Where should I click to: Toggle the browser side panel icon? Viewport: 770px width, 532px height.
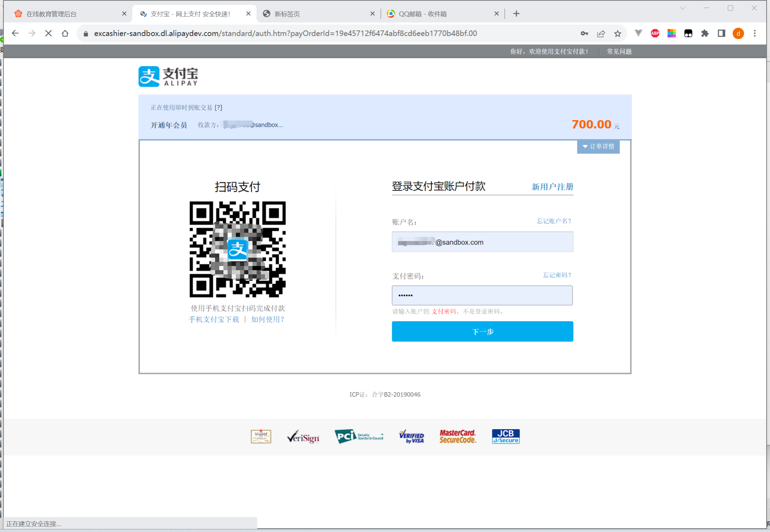[721, 33]
